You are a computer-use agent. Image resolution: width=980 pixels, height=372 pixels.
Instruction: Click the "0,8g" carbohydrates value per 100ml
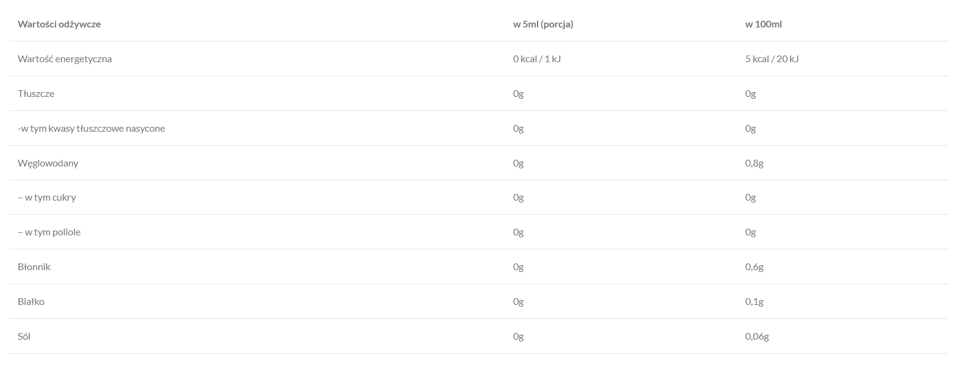[754, 163]
